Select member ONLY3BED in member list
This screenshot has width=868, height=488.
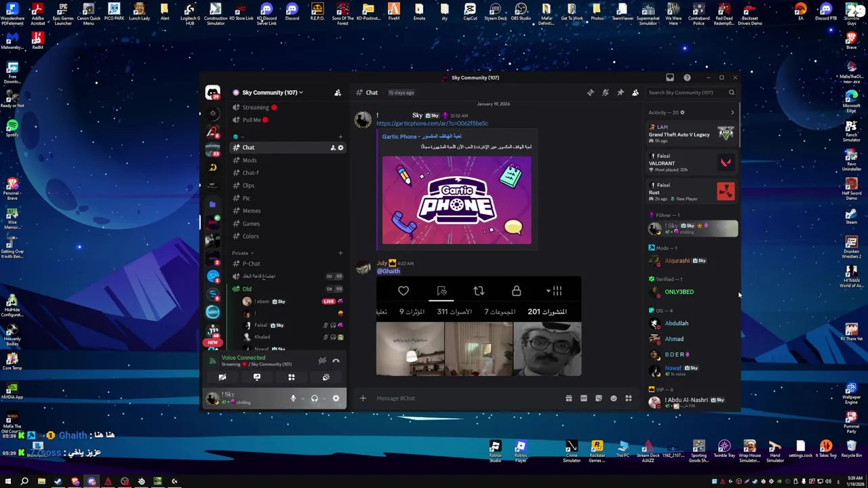[692, 292]
